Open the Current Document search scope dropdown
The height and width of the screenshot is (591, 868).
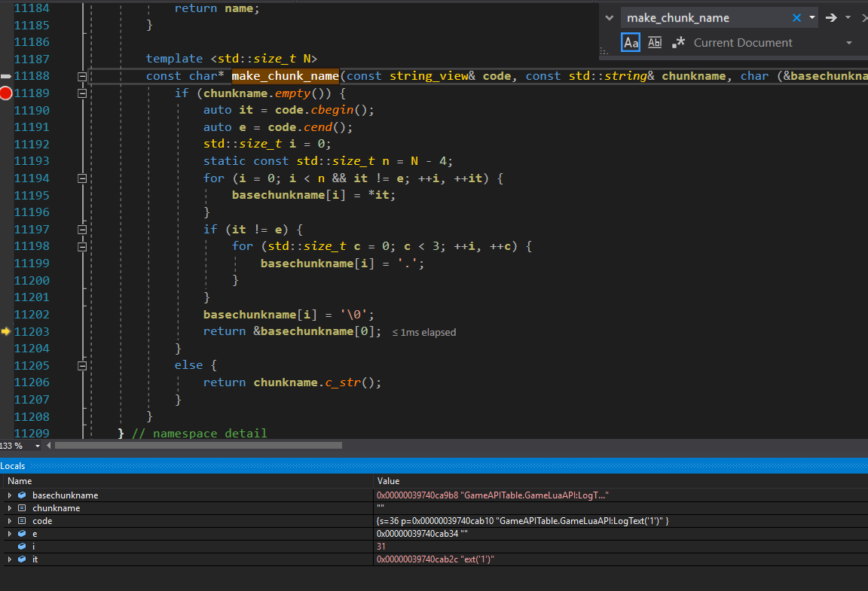tap(848, 43)
